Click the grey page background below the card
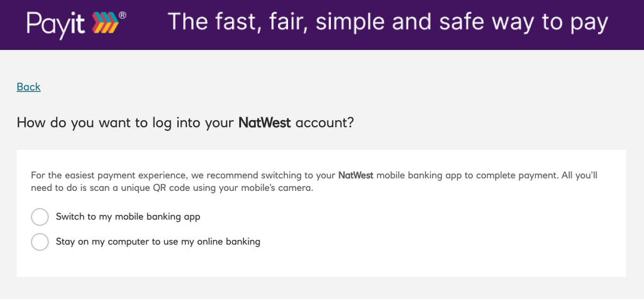Image resolution: width=644 pixels, height=299 pixels. tap(321, 288)
